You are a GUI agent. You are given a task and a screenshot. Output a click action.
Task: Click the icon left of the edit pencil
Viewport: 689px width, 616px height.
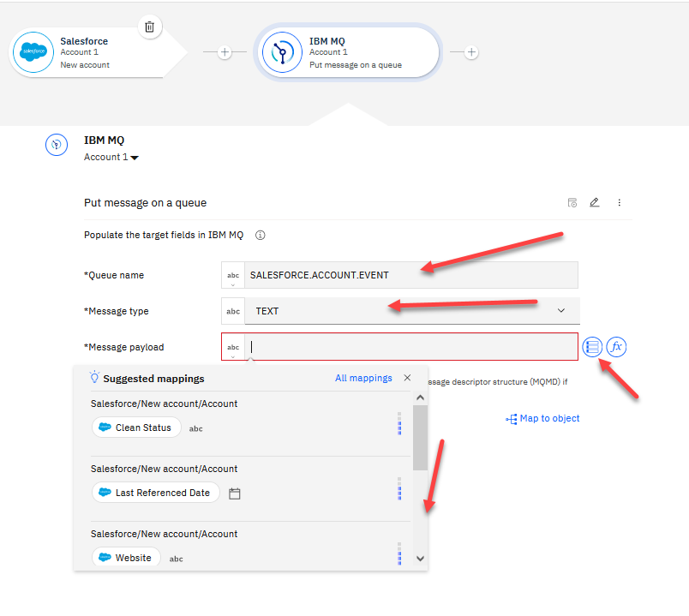tap(572, 203)
